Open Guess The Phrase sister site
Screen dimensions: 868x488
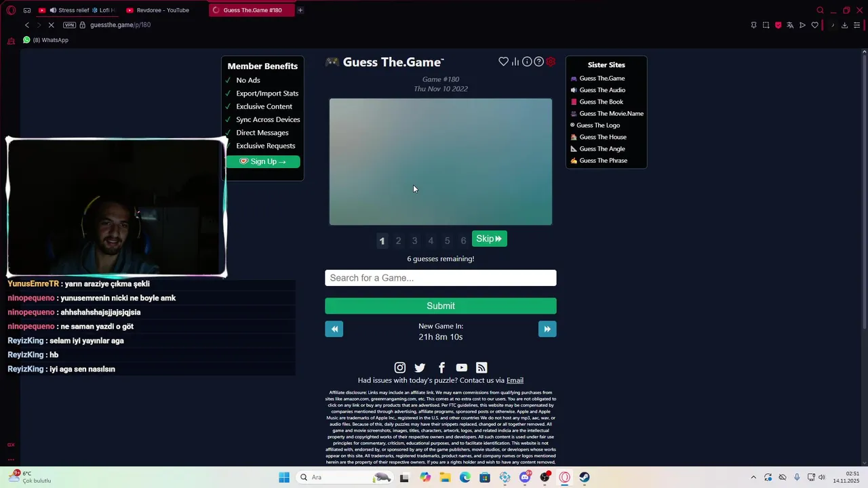click(x=599, y=161)
